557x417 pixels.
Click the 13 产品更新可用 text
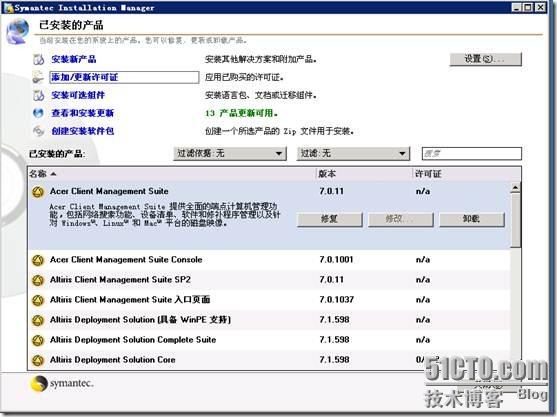coord(242,113)
